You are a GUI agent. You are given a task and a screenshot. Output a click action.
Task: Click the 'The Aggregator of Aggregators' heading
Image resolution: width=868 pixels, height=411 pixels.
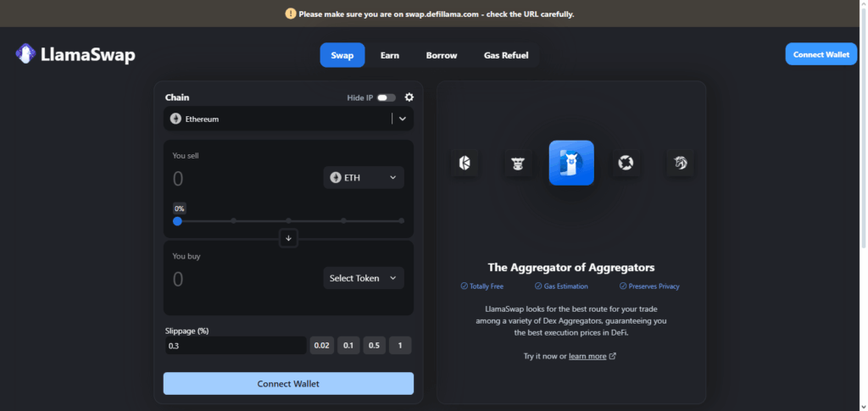click(571, 267)
